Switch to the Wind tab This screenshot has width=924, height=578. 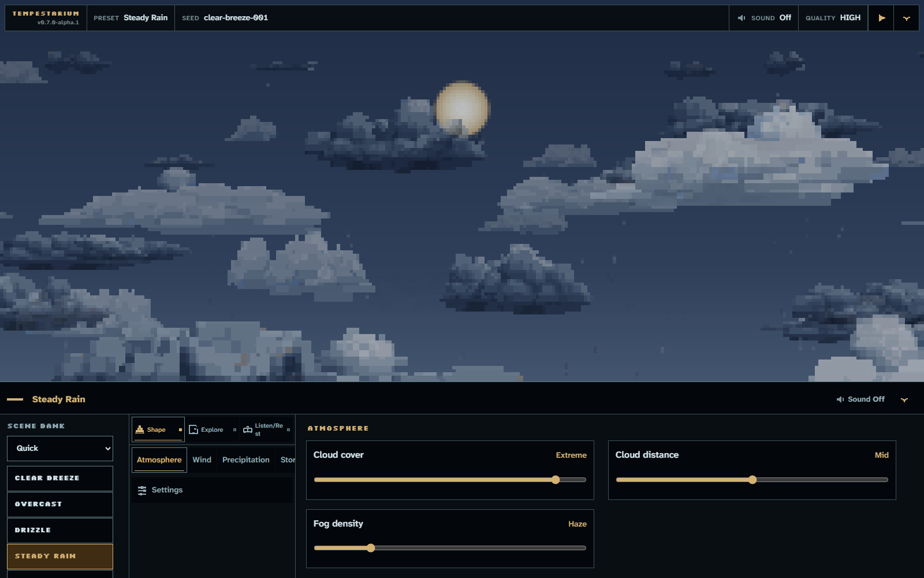202,460
